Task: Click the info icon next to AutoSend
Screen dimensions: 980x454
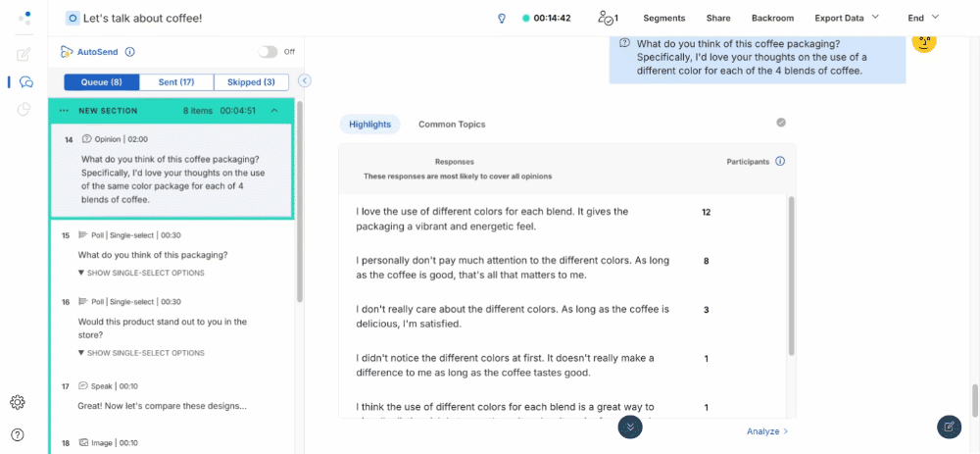Action: [130, 52]
